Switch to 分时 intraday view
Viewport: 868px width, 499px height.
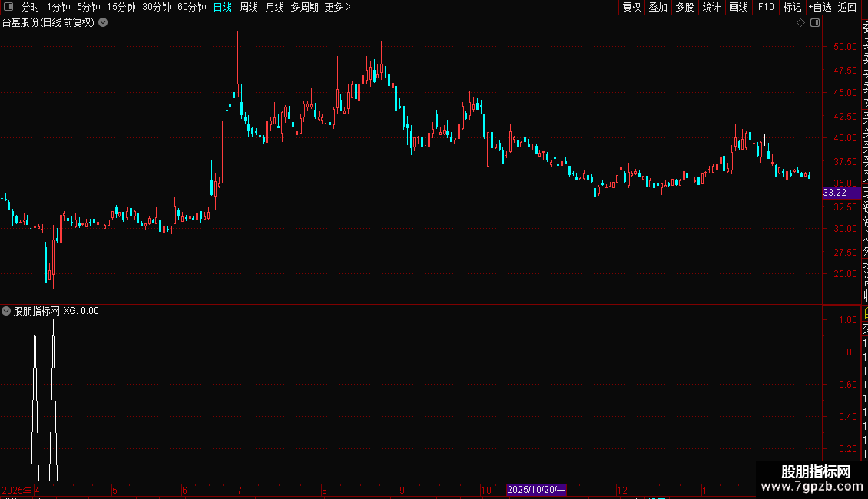(x=31, y=7)
